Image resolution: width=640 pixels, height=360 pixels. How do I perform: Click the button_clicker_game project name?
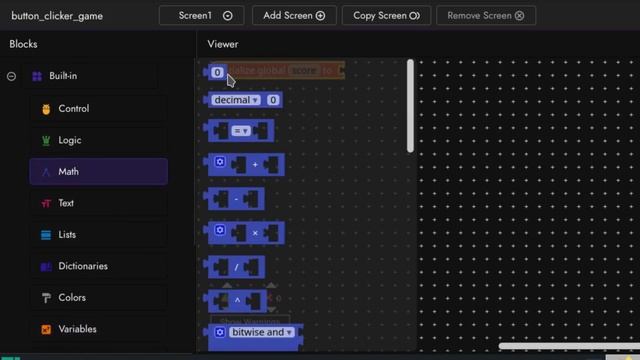(x=57, y=16)
